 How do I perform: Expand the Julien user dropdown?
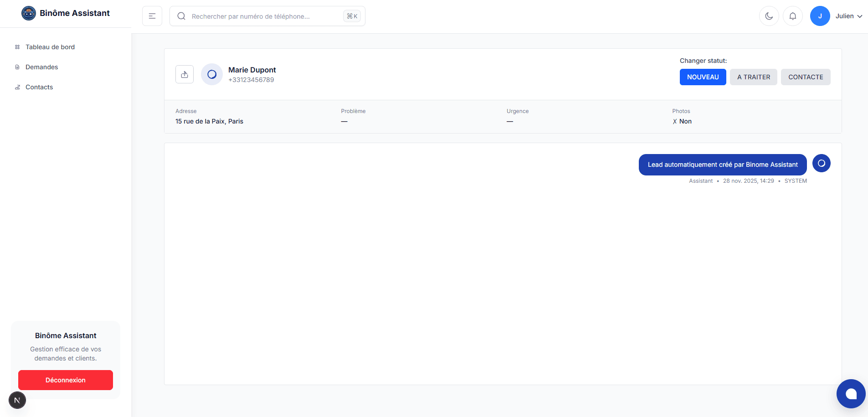point(849,16)
